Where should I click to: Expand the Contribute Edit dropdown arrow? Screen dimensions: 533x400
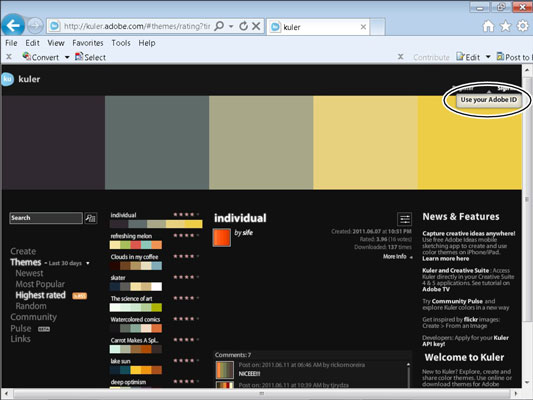coord(488,57)
